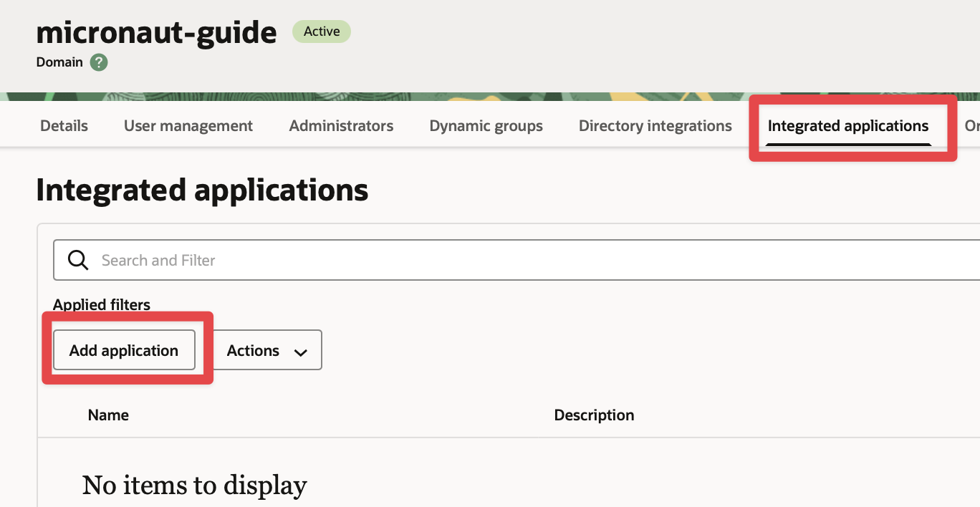Focus the Search and Filter field
Screen dimensions: 980x507
pos(501,260)
